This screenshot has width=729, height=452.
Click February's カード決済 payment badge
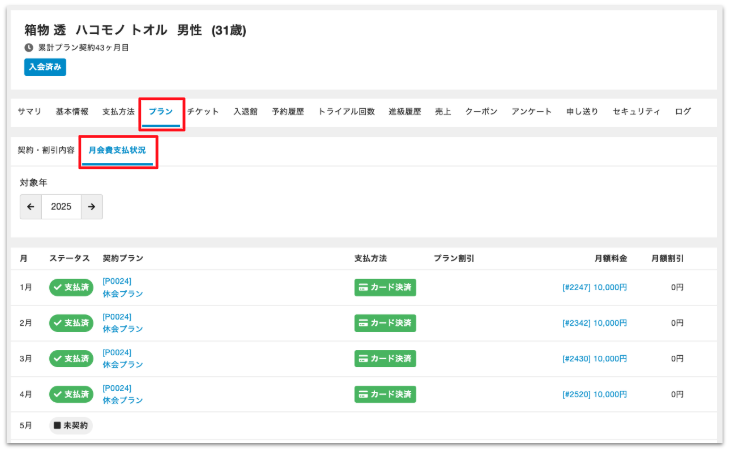click(385, 323)
